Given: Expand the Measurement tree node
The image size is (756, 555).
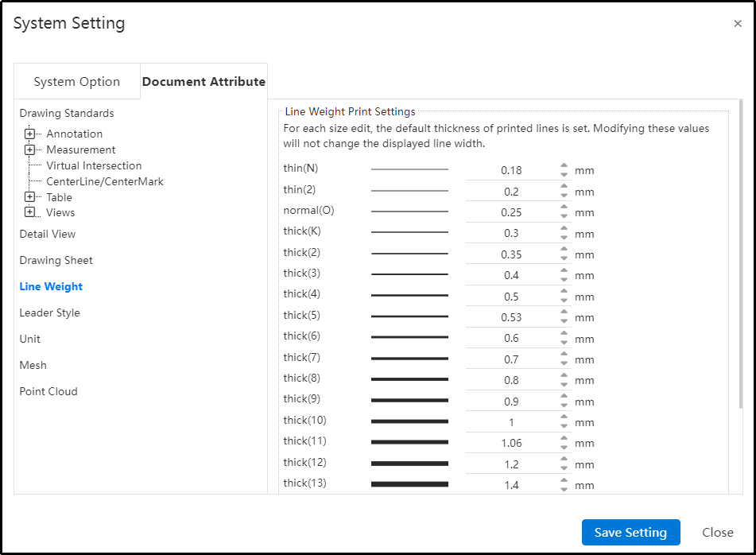Looking at the screenshot, I should pyautogui.click(x=29, y=149).
